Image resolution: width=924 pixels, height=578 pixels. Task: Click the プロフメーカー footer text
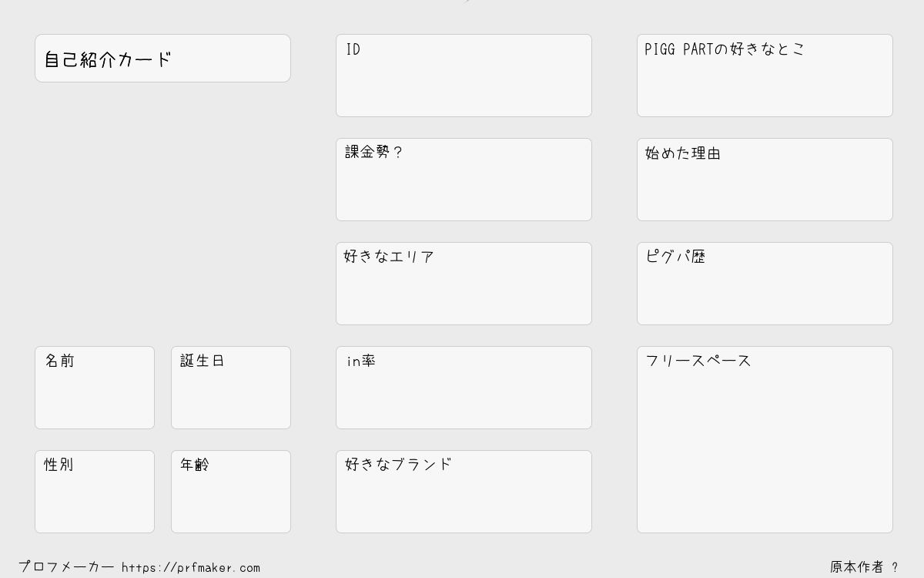click(66, 567)
